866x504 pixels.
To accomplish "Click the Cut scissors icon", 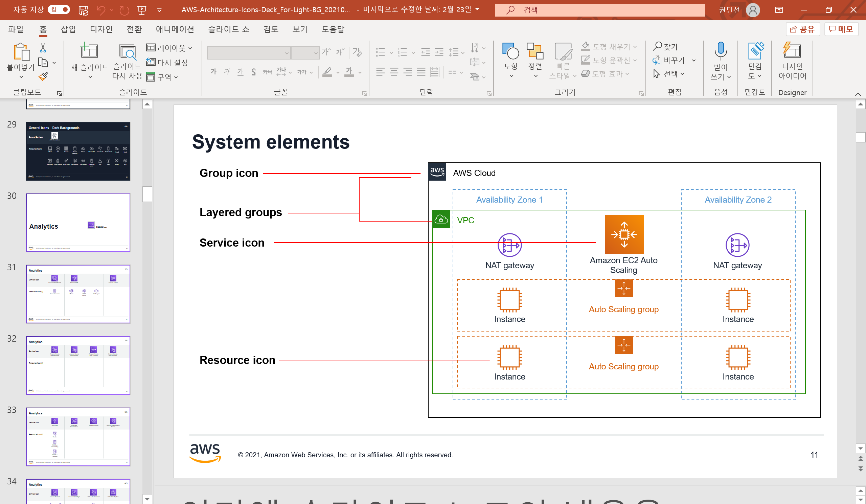I will 43,48.
